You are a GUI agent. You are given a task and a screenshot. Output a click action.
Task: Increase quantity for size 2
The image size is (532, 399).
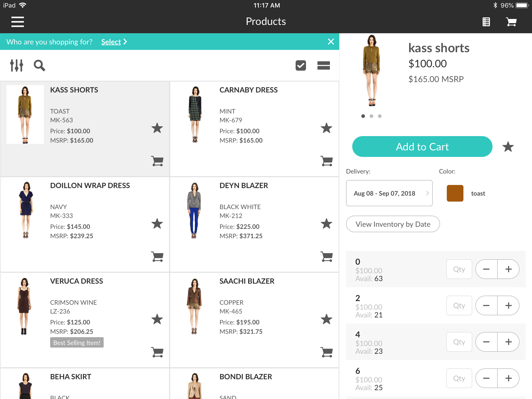tap(508, 305)
